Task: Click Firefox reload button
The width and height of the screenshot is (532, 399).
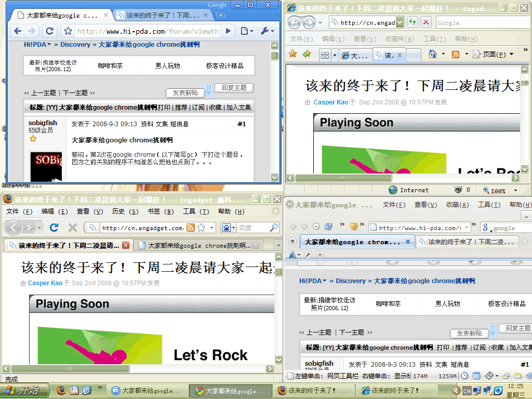Action: pos(54,228)
